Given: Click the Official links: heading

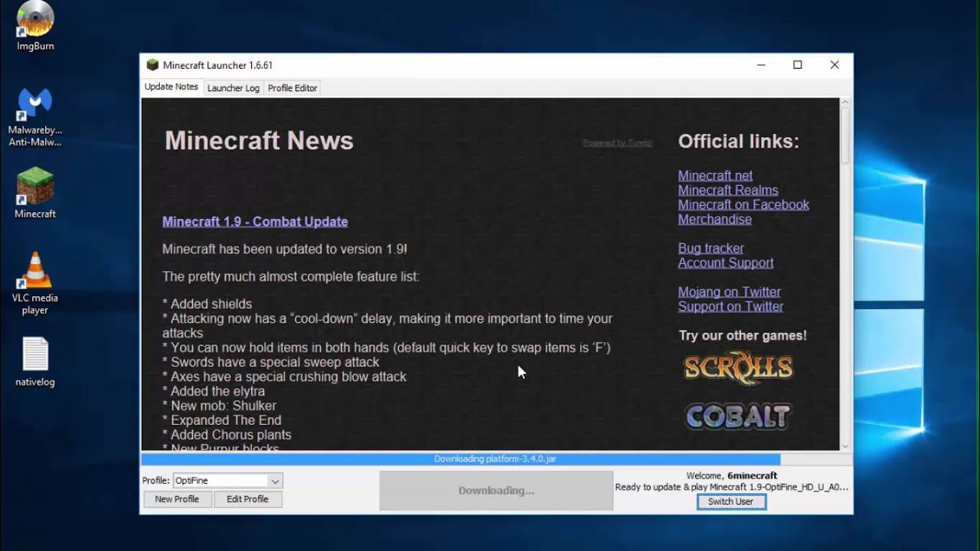Looking at the screenshot, I should point(739,142).
